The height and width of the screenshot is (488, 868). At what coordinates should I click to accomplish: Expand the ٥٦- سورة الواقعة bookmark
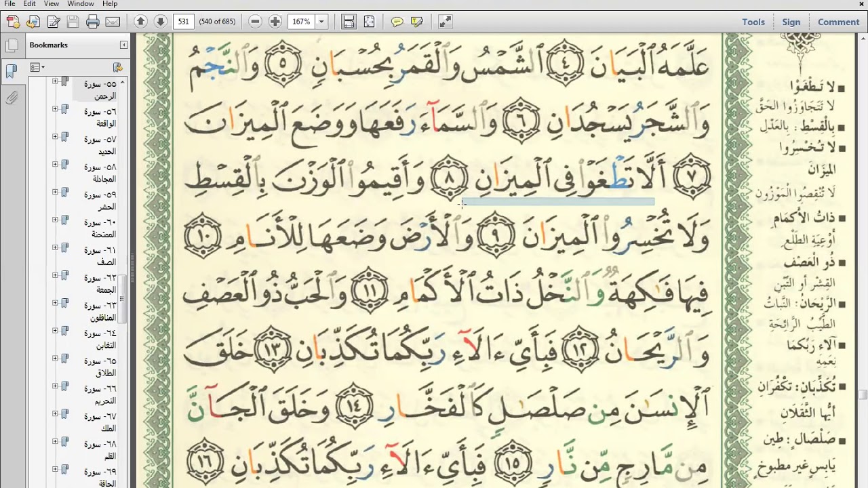55,109
